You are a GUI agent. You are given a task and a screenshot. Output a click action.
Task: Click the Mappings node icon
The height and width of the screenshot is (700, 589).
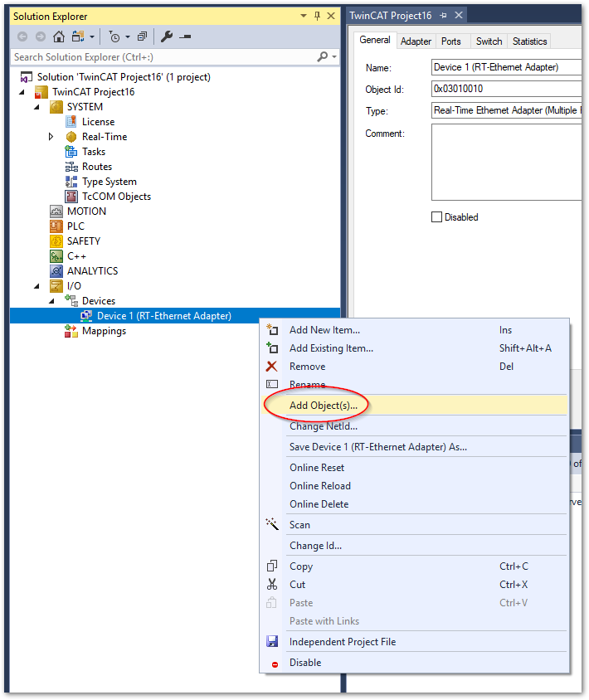click(x=71, y=331)
